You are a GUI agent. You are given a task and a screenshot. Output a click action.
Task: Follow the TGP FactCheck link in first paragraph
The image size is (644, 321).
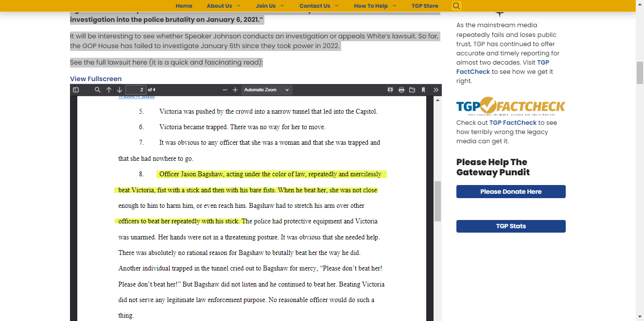503,67
